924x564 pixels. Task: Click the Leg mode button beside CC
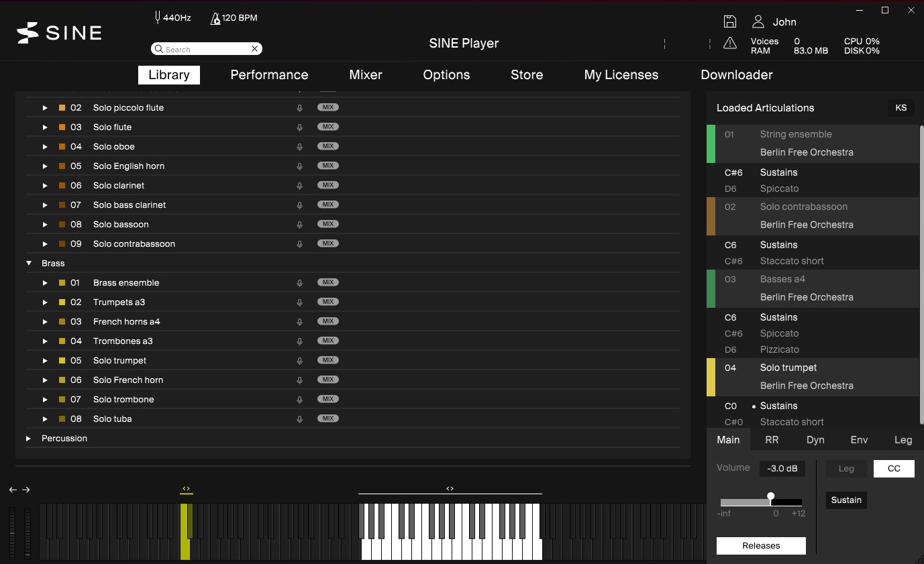click(846, 469)
